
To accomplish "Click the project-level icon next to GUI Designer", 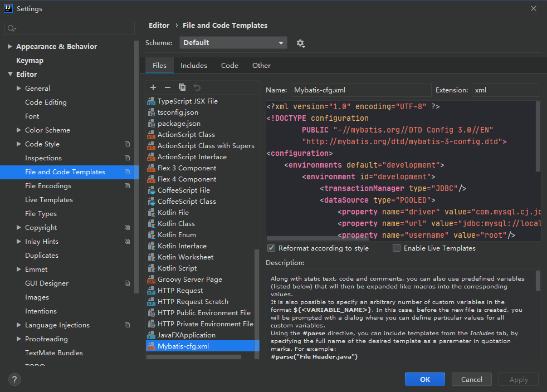I will click(x=128, y=283).
